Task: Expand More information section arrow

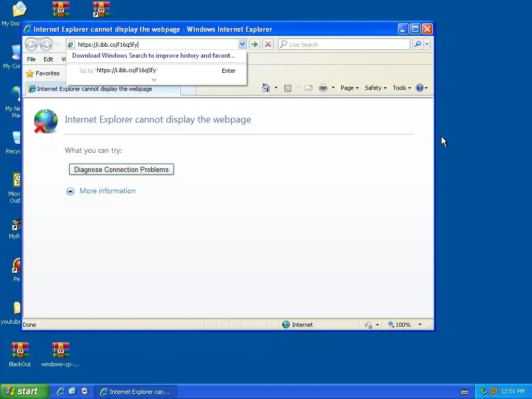Action: 70,191
